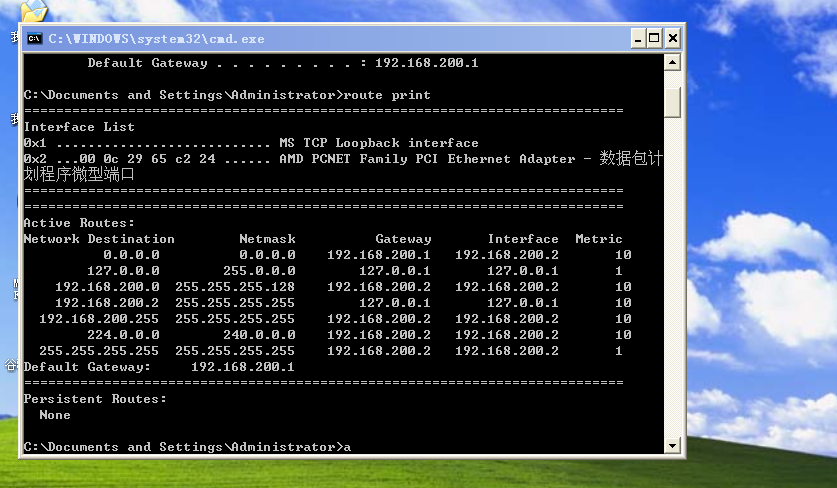Click the console scrollbar up arrow
Viewport: 837px width, 488px height.
click(x=672, y=62)
